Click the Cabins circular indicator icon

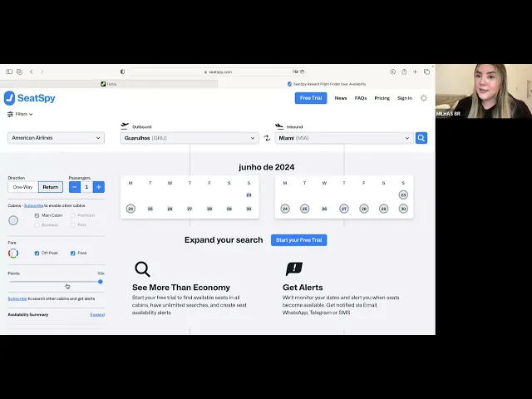click(13, 220)
